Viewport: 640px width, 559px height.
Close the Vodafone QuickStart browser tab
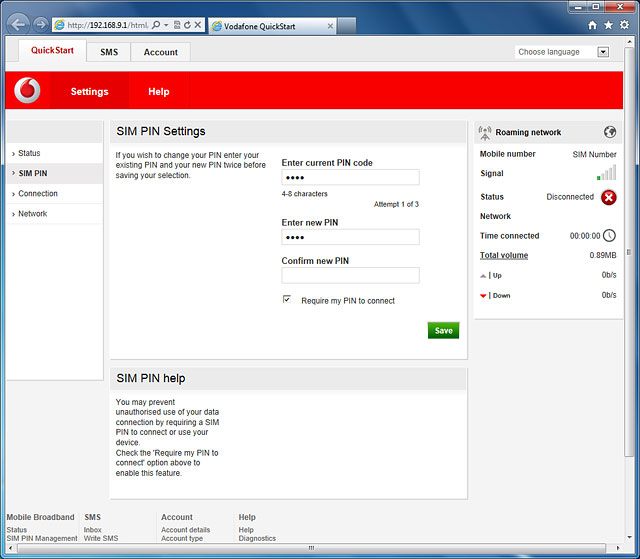point(330,26)
